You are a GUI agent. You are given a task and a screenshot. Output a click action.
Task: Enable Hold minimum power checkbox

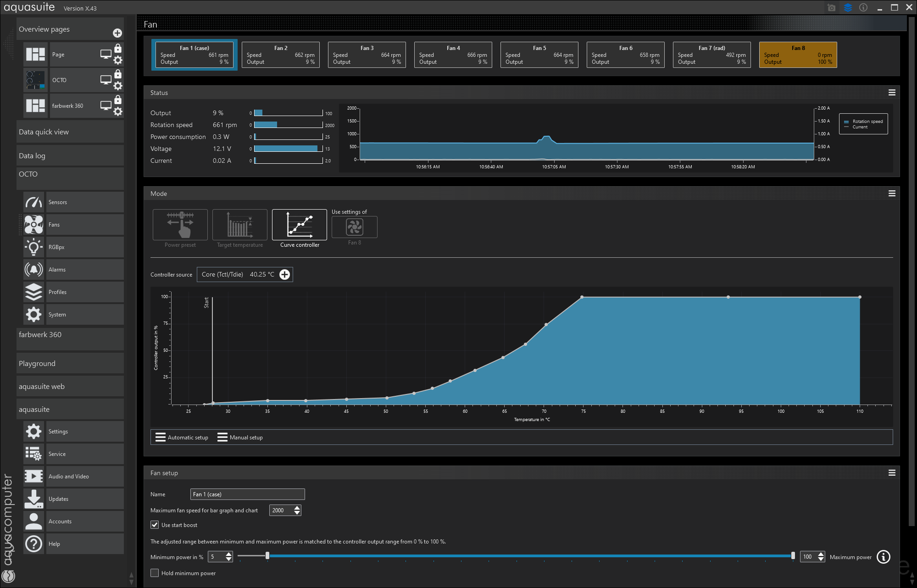coord(155,573)
